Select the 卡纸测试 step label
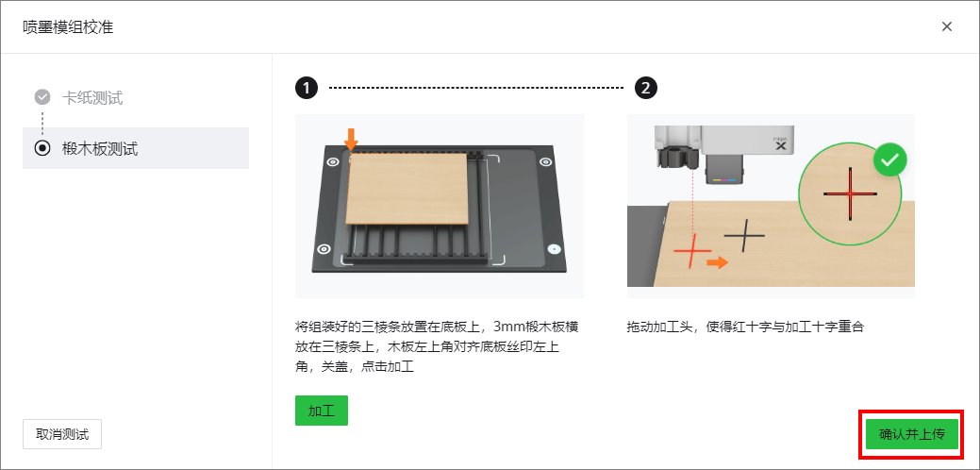 tap(92, 98)
